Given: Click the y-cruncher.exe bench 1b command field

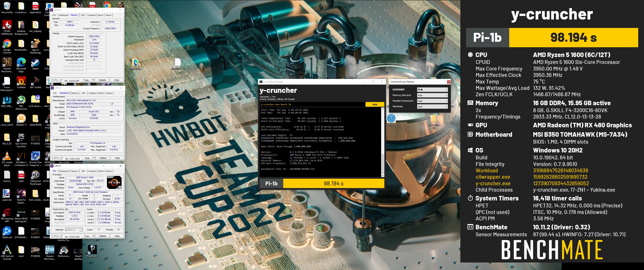Looking at the screenshot, I should click(x=312, y=104).
